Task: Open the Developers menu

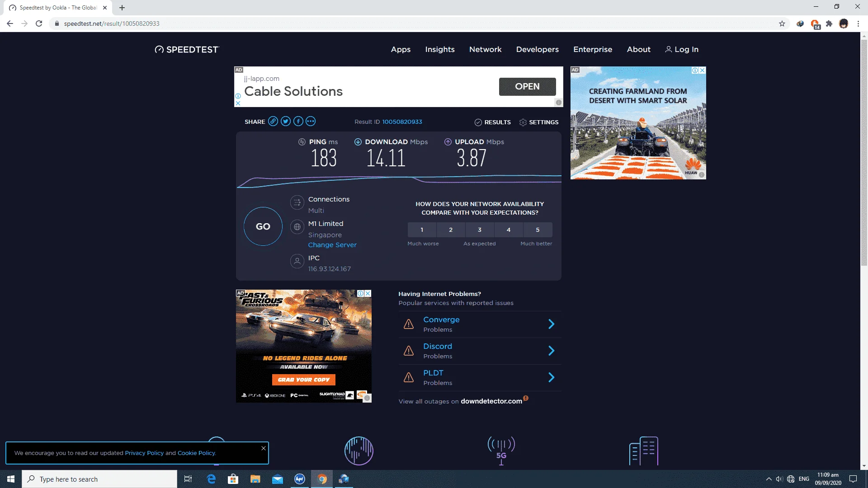Action: [x=538, y=49]
